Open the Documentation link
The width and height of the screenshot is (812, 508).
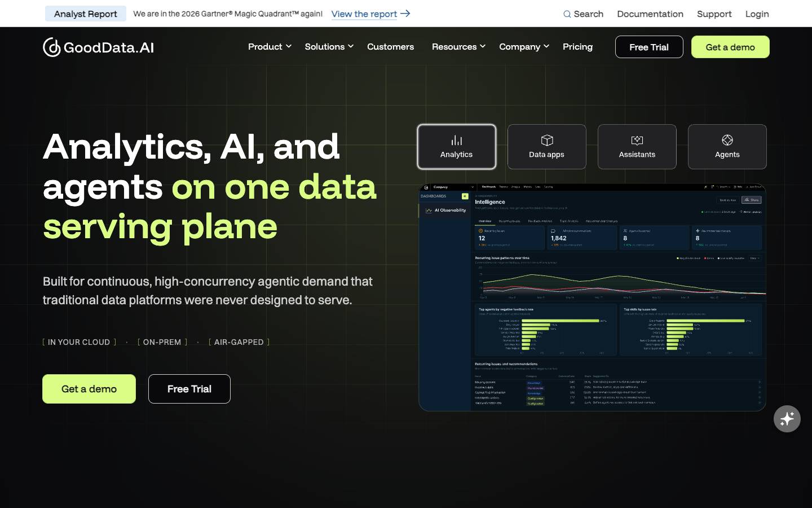(650, 14)
